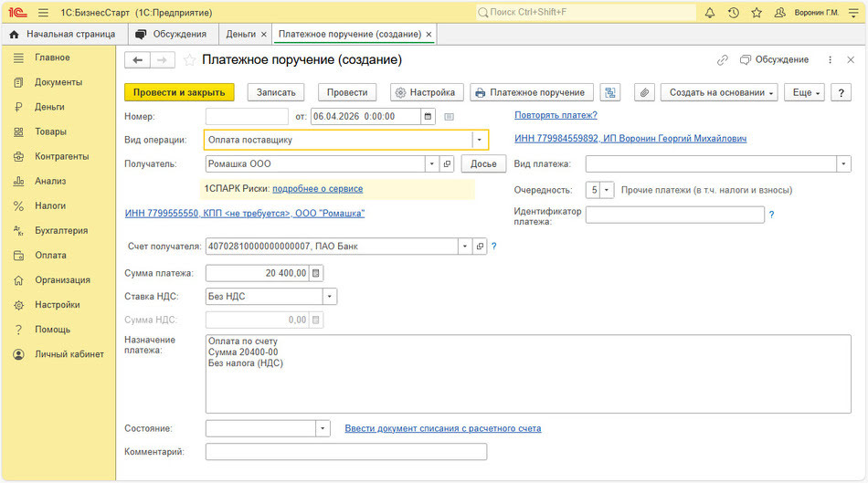Click Повторять платеж? link
868x483 pixels.
coord(556,115)
